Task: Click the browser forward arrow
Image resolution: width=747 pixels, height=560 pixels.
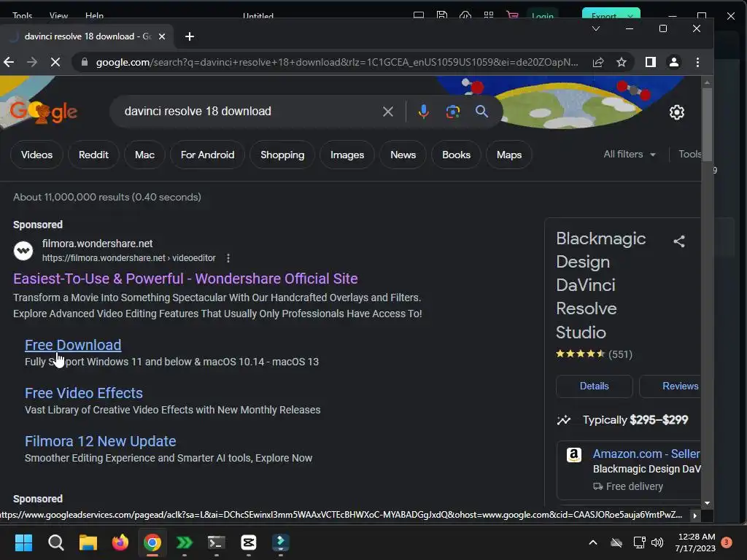Action: click(x=32, y=62)
